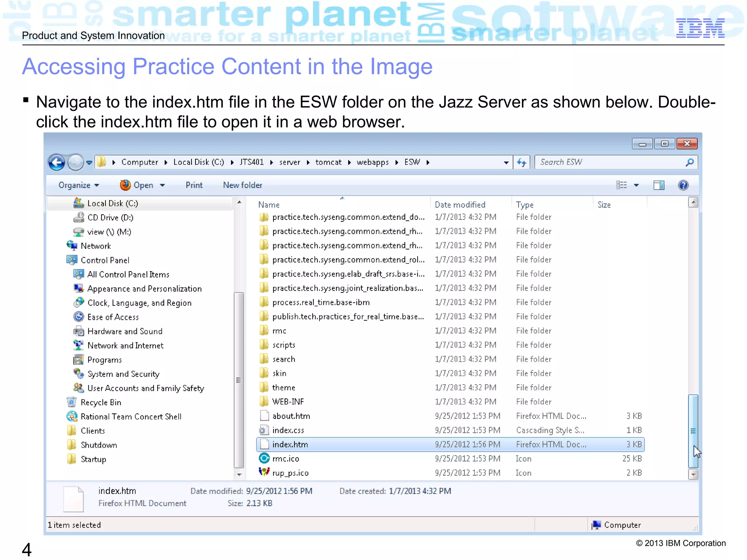Select the Startup folder in navigation pane
Viewport: 747px width, 560px height.
point(93,459)
